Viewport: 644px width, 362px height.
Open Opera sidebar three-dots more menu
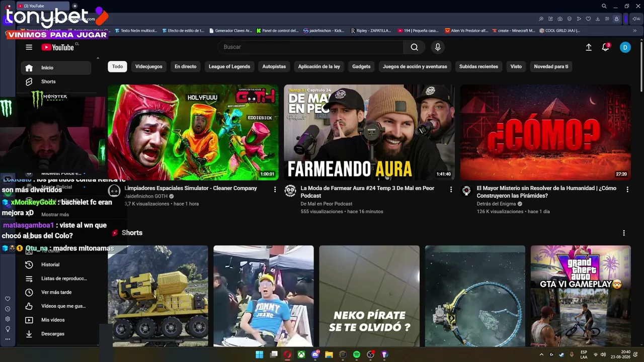8,339
